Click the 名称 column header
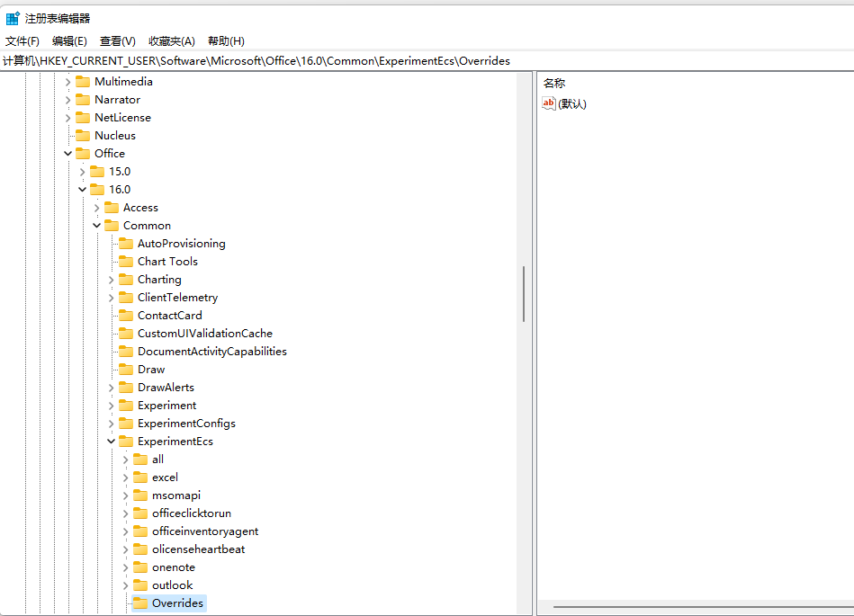854x616 pixels. pyautogui.click(x=554, y=84)
